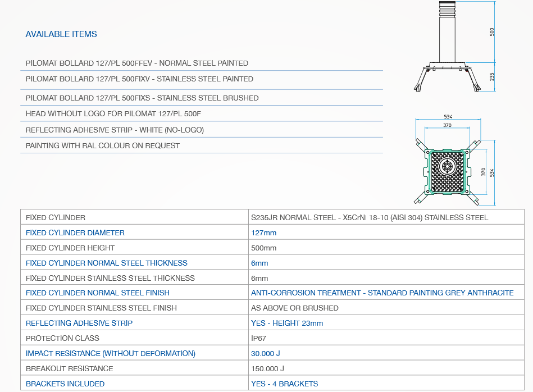Click the 500 height dimension label
The width and height of the screenshot is (533, 392).
(492, 32)
